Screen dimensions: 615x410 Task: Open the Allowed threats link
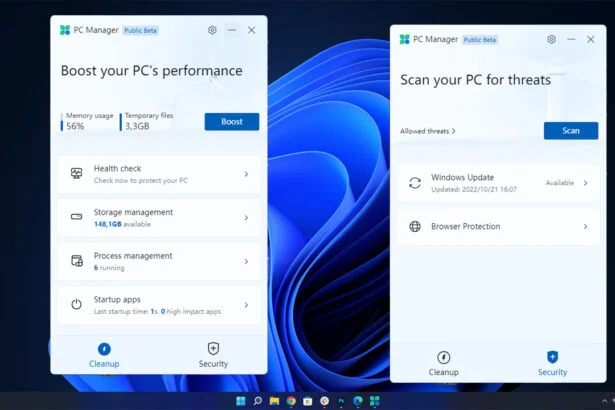point(428,131)
